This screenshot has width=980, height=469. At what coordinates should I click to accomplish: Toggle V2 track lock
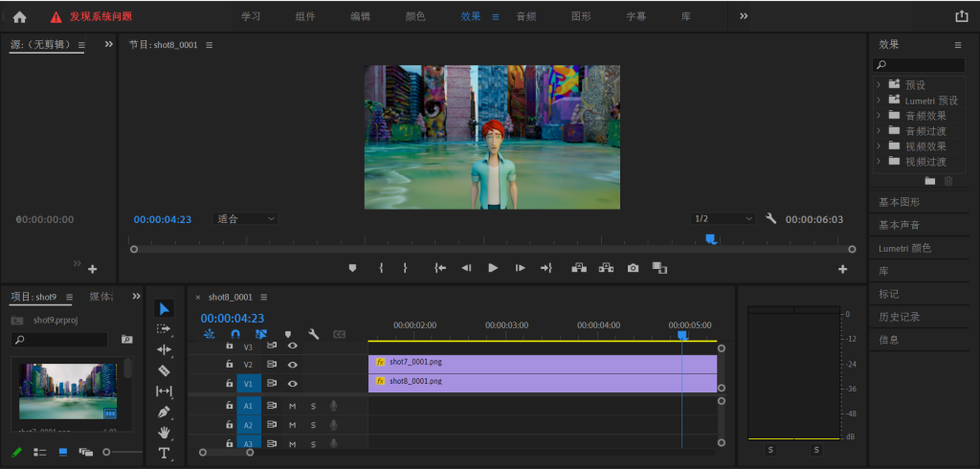click(x=230, y=365)
